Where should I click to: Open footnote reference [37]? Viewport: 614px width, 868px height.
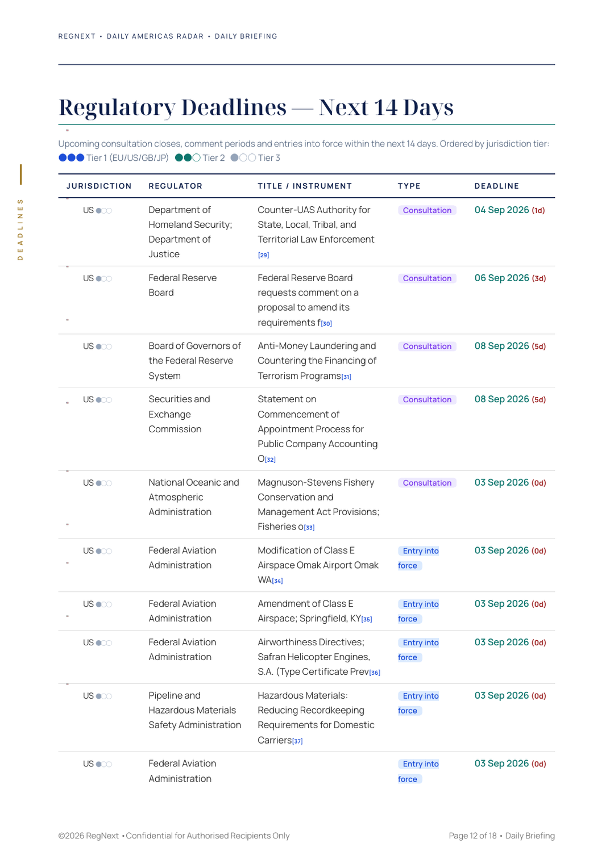coord(297,741)
